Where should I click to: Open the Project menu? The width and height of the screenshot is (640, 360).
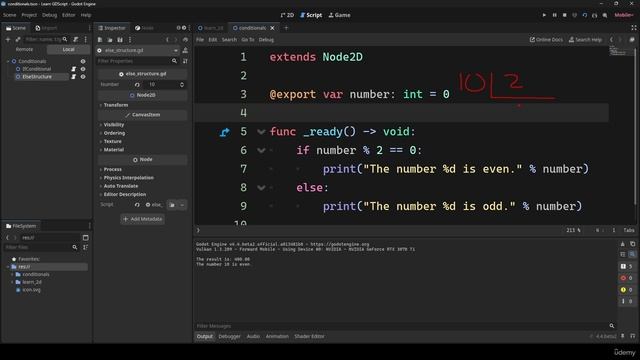(x=29, y=15)
